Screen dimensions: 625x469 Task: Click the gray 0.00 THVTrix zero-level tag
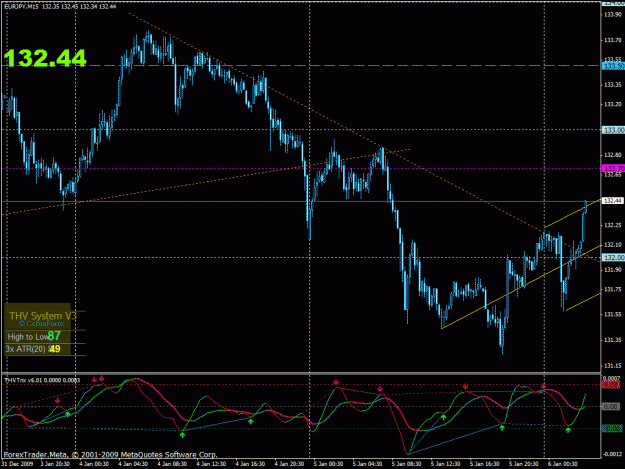611,407
